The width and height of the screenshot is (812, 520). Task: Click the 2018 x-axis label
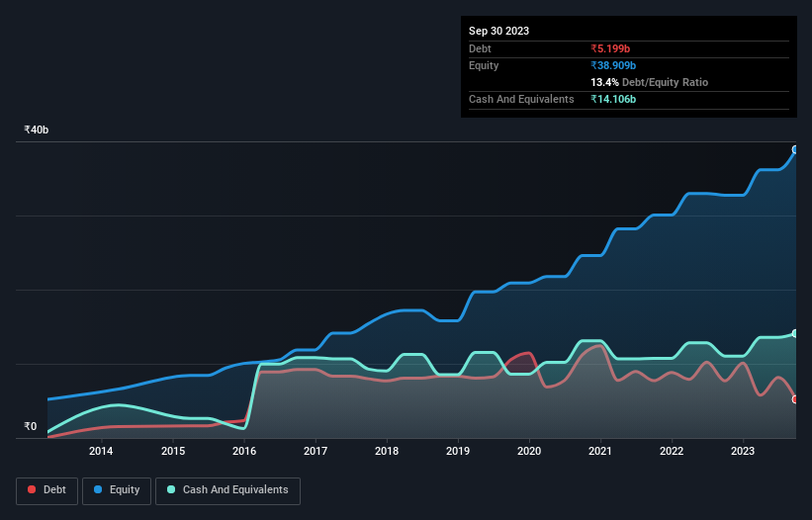(x=387, y=451)
